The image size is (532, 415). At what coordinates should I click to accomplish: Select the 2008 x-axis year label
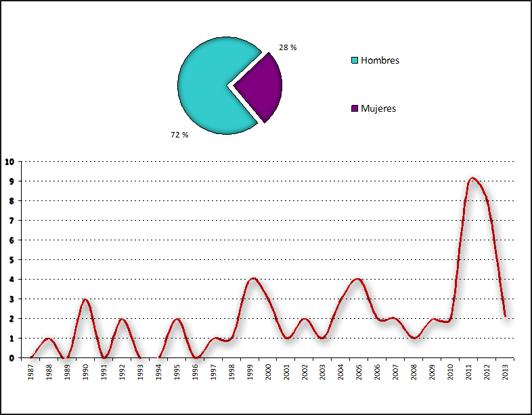[415, 373]
